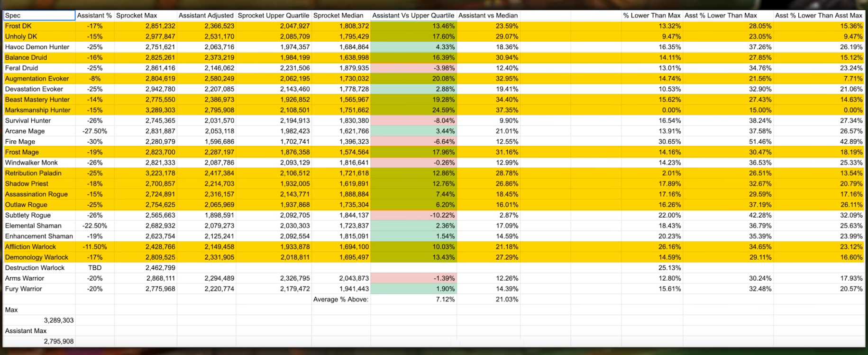The image size is (868, 355).
Task: Click the Assistant vs Median header
Action: tap(488, 15)
